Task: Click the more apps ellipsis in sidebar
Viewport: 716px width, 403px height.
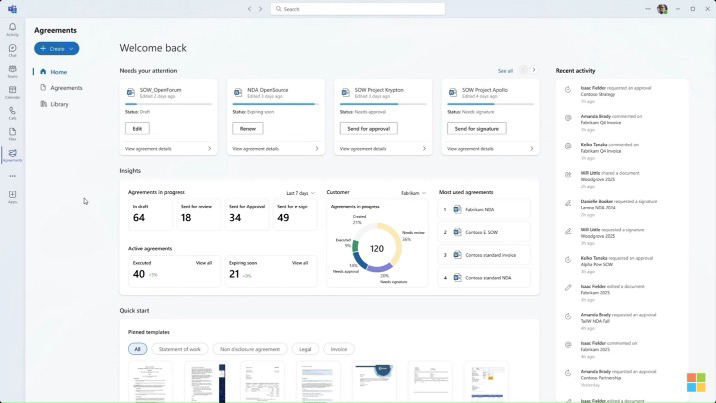Action: [12, 176]
